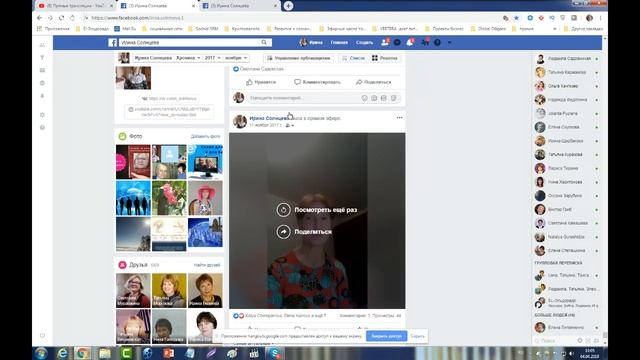Click the Facebook search input field
This screenshot has height=360, width=640.
189,42
